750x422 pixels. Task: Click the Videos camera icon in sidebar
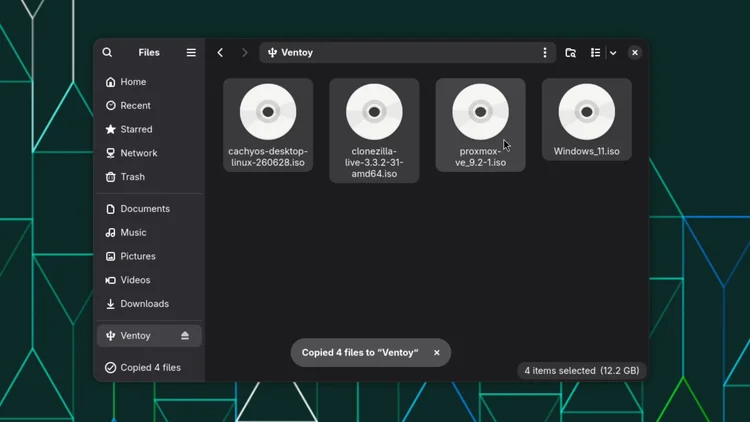click(x=110, y=280)
